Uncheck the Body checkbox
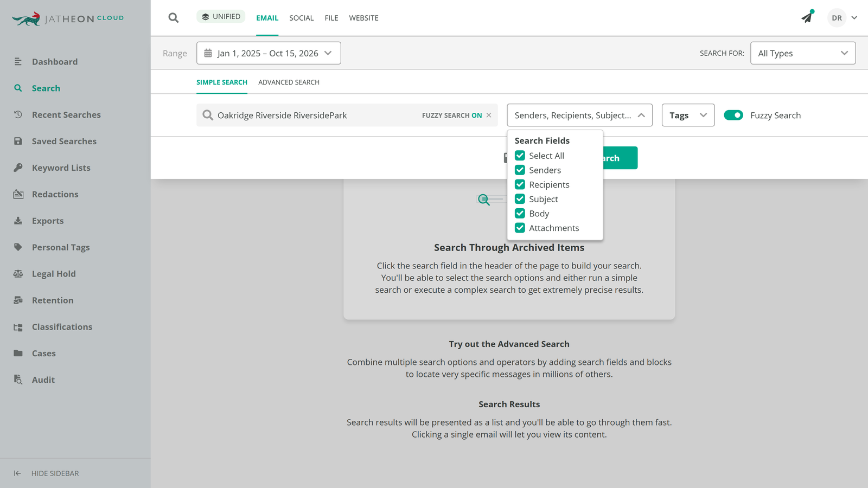Image resolution: width=868 pixels, height=488 pixels. click(520, 213)
